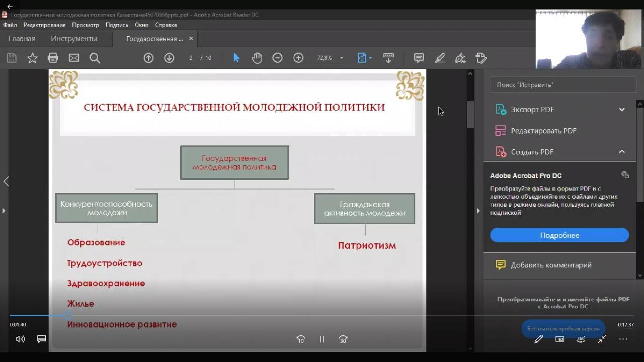Click the page number field
Image resolution: width=644 pixels, height=362 pixels.
pos(191,58)
